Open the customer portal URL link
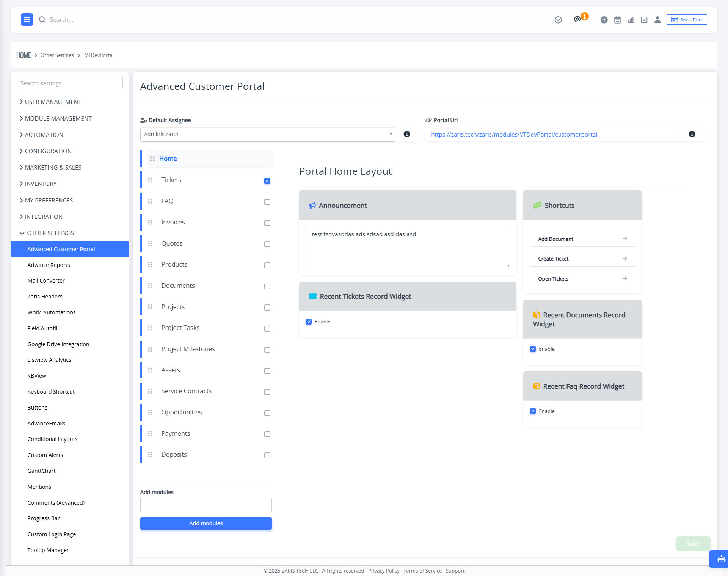Screen dimensions: 728x576 [514, 135]
